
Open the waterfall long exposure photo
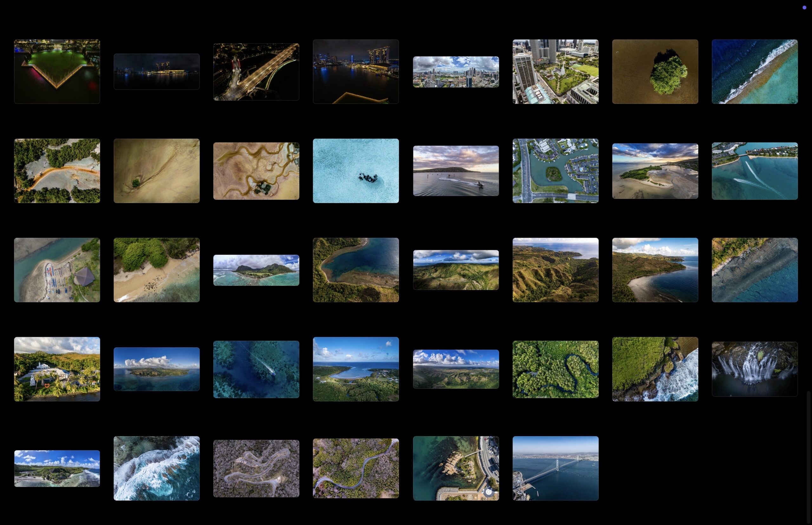[x=754, y=369]
